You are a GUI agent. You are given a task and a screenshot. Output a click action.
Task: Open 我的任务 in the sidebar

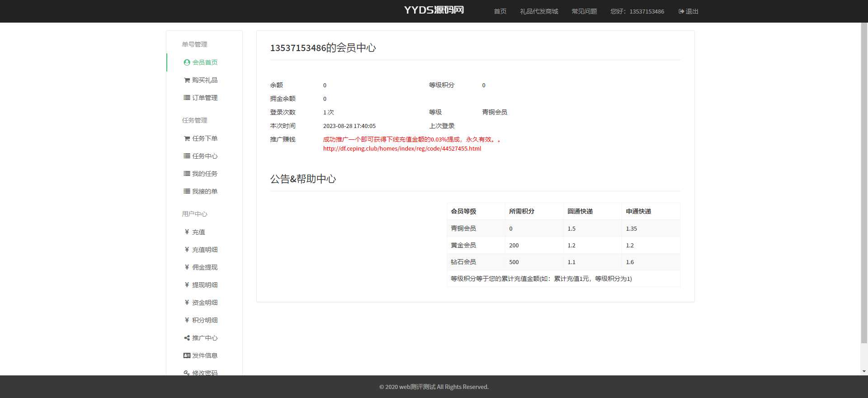(204, 174)
